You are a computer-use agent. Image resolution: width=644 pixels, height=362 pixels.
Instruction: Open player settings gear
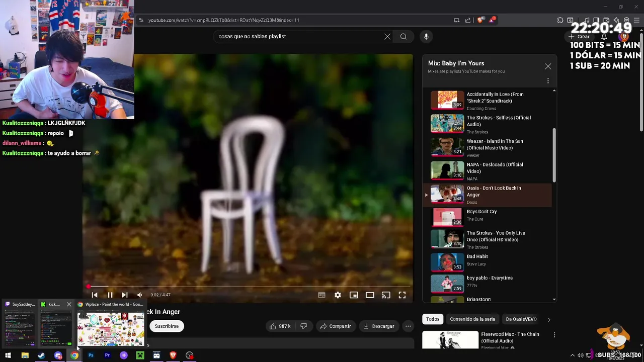338,295
